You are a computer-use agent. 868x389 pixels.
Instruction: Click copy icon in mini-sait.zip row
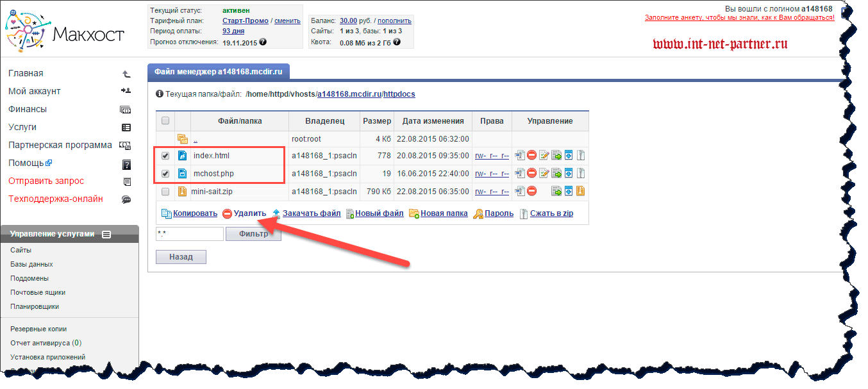(520, 191)
